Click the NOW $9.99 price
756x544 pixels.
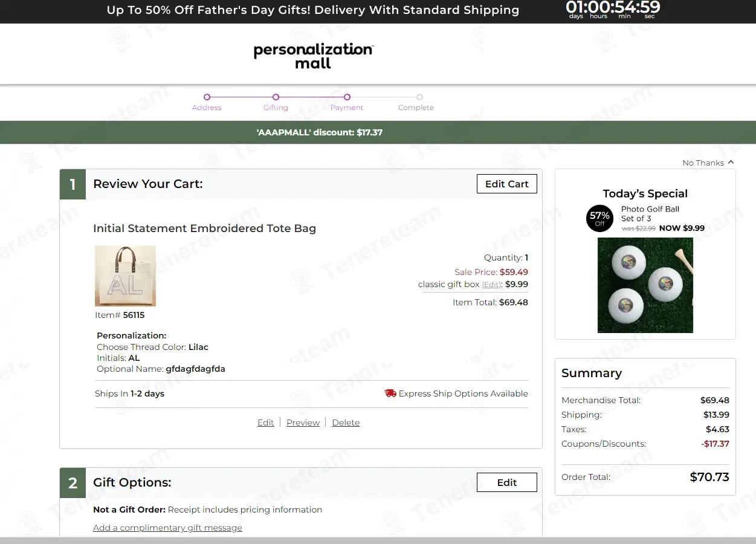682,228
